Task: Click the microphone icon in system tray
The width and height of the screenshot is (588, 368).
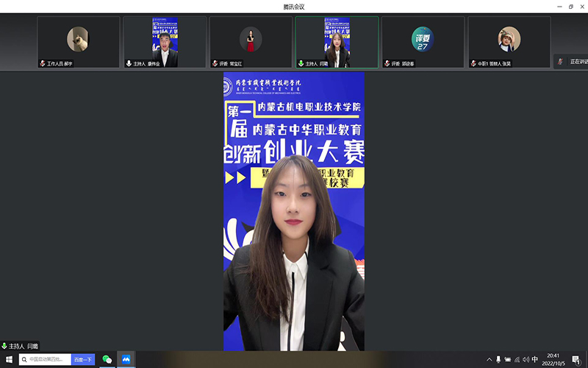Action: coord(498,359)
